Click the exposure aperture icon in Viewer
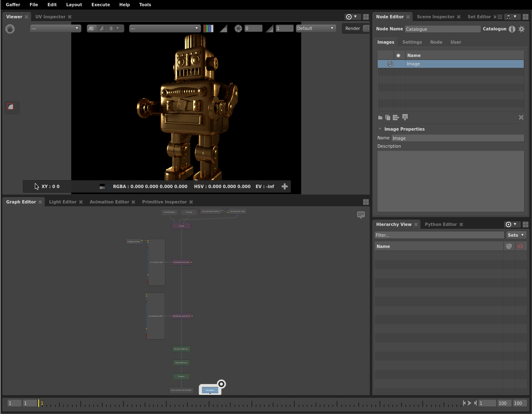 (x=238, y=29)
